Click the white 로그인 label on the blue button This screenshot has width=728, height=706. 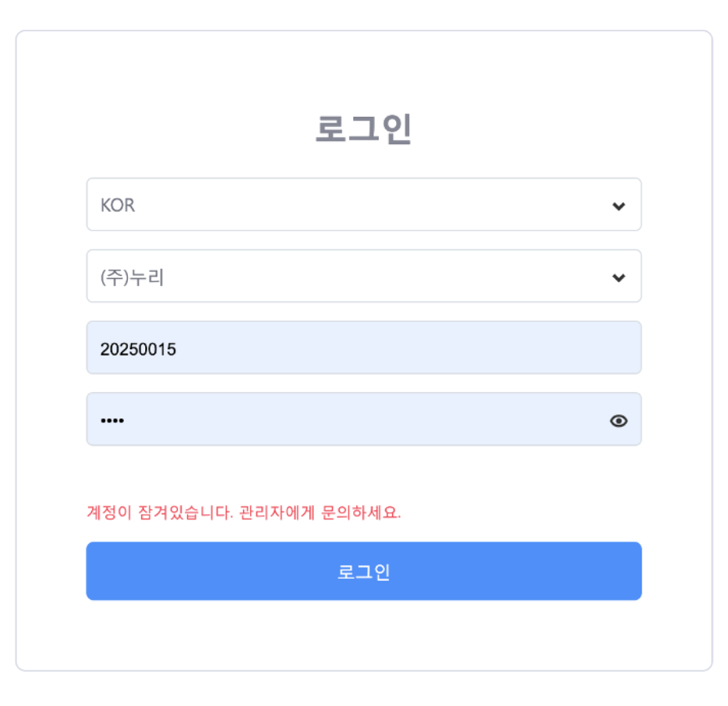click(x=364, y=572)
